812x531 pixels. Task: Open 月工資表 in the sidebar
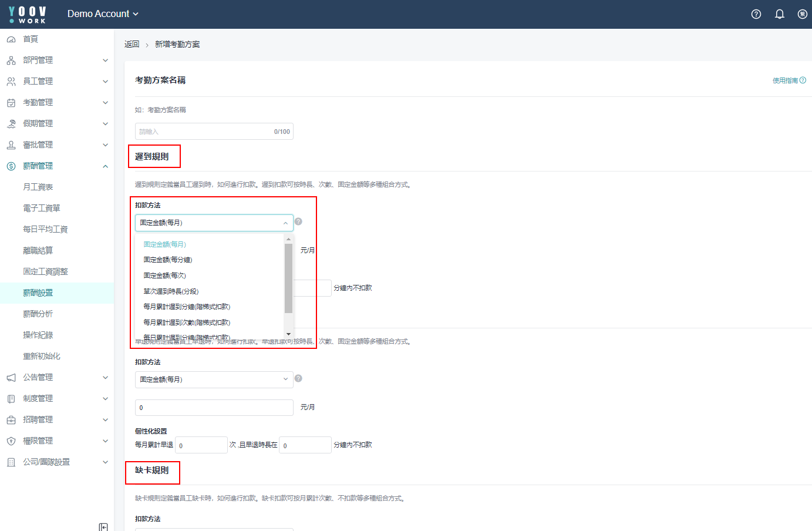(x=38, y=187)
